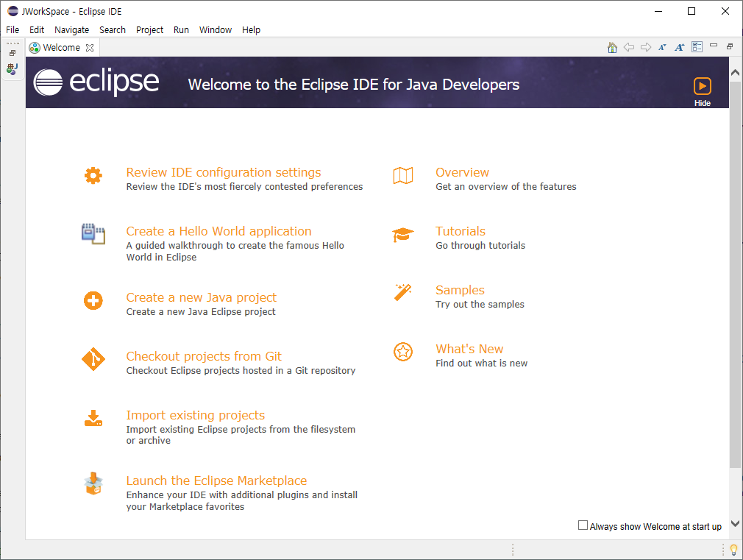Open the Tutorials link
Viewport: 743px width, 560px height.
pos(460,231)
